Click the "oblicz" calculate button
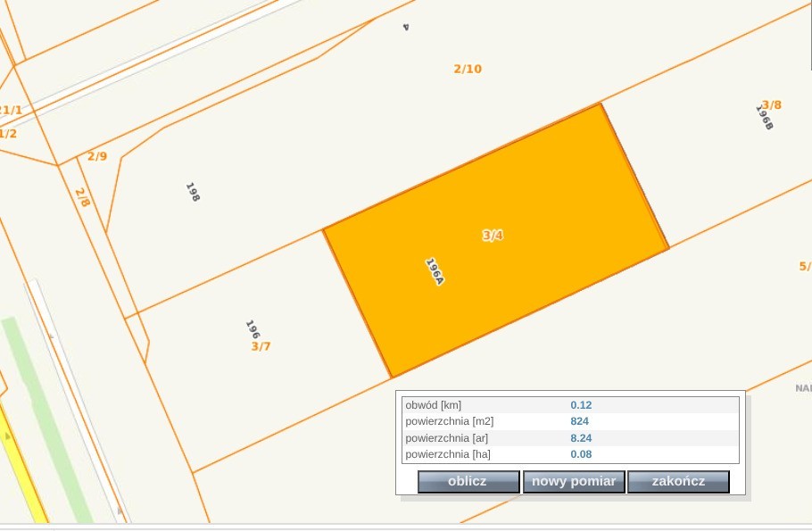Viewport: 812px width, 531px height. click(x=468, y=482)
